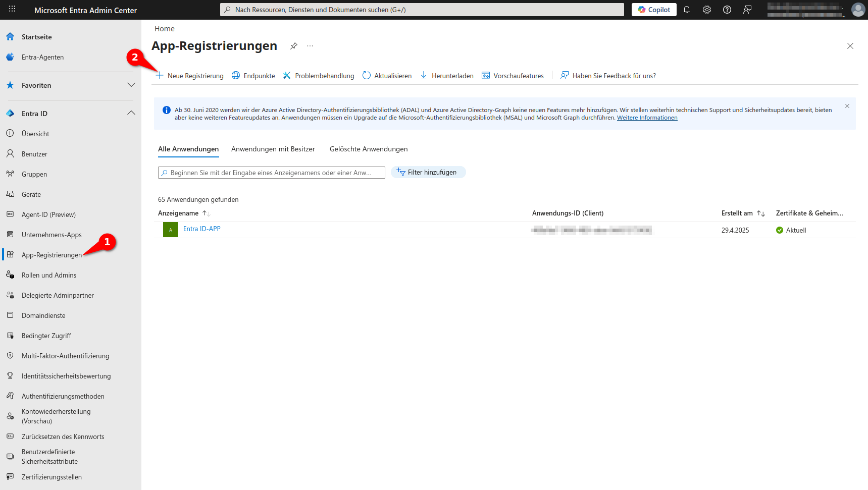Open the help question mark icon
Viewport: 868px width, 490px height.
(727, 10)
